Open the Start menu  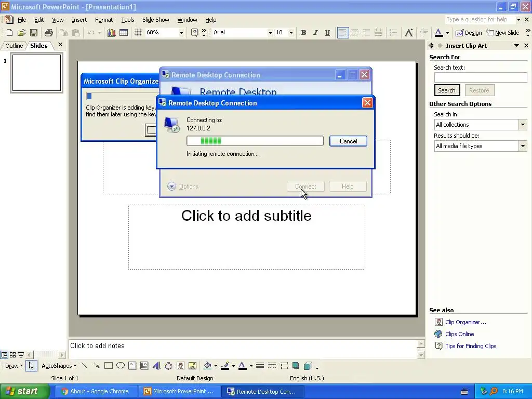pyautogui.click(x=24, y=392)
